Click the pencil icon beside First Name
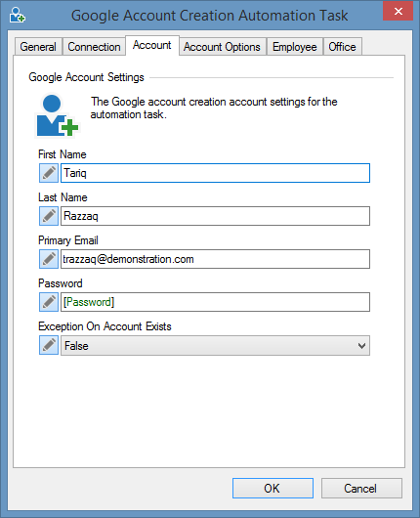Screen dimensions: 420x518 [x=49, y=173]
